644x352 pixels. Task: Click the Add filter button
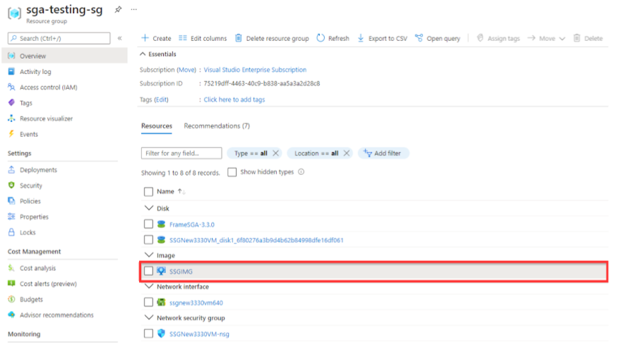(x=384, y=153)
